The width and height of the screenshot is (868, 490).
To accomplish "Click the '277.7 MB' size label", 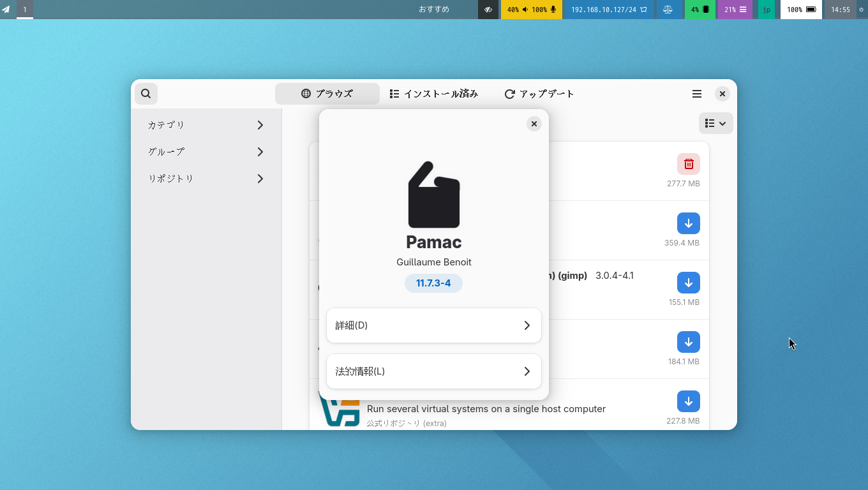I will point(684,184).
